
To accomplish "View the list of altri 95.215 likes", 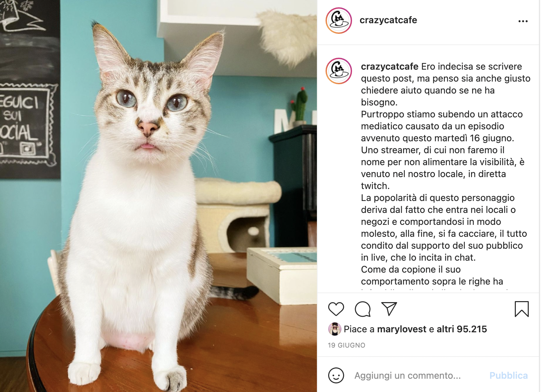I will click(x=462, y=329).
